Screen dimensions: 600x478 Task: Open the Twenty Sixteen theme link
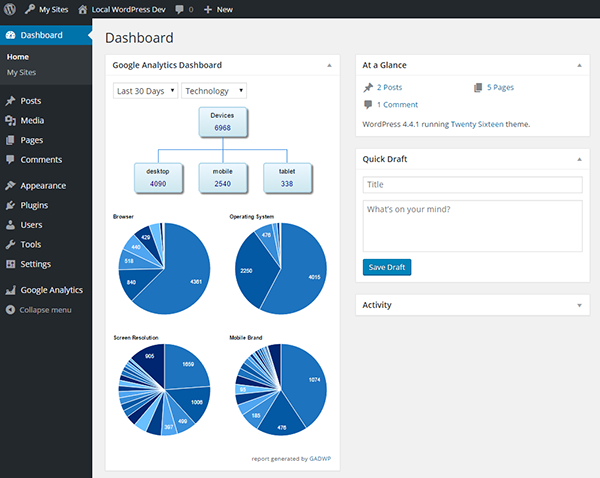tap(473, 125)
